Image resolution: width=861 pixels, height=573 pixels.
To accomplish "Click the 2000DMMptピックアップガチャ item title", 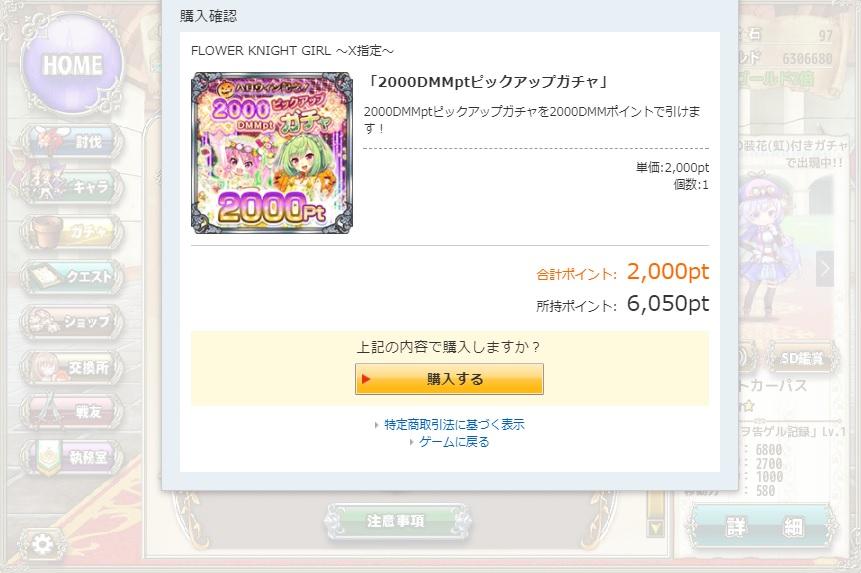I will (x=488, y=82).
